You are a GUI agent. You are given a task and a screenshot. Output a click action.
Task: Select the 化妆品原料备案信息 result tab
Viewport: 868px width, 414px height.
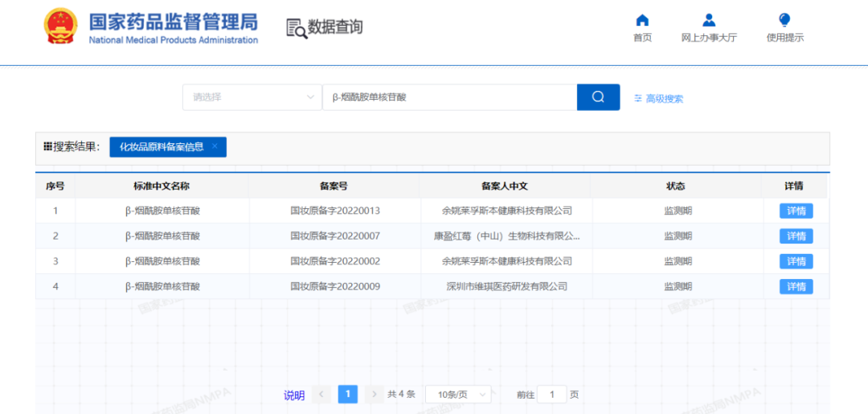pos(162,147)
